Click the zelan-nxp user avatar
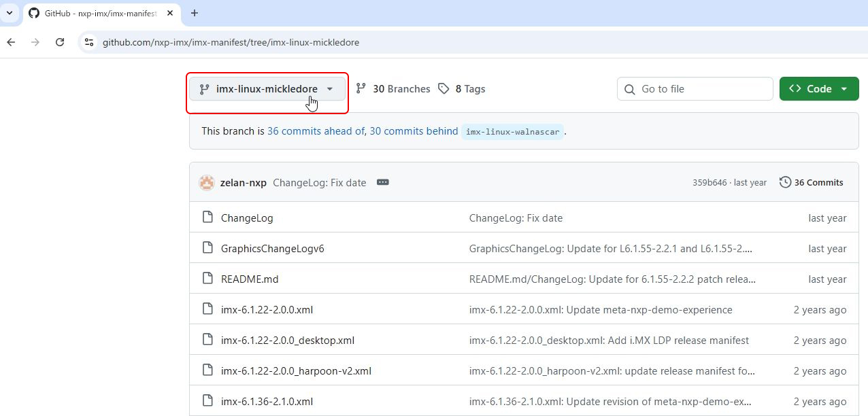This screenshot has height=416, width=868. point(207,183)
